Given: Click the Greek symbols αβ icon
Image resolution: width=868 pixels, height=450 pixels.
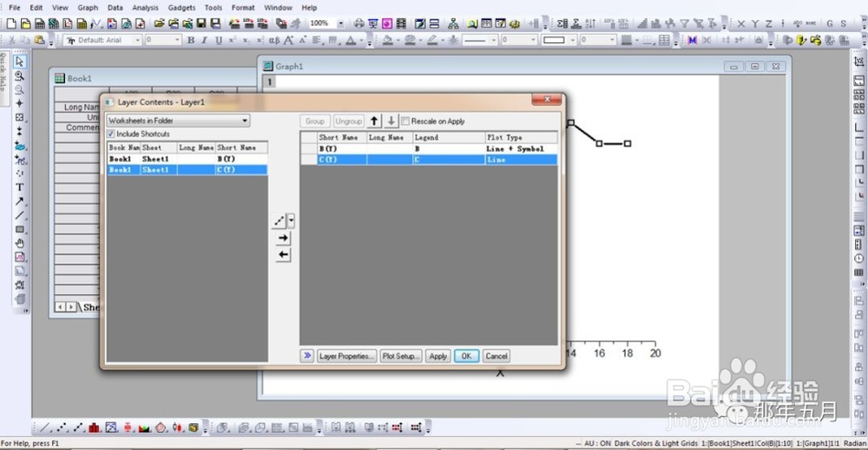Looking at the screenshot, I should [x=274, y=41].
